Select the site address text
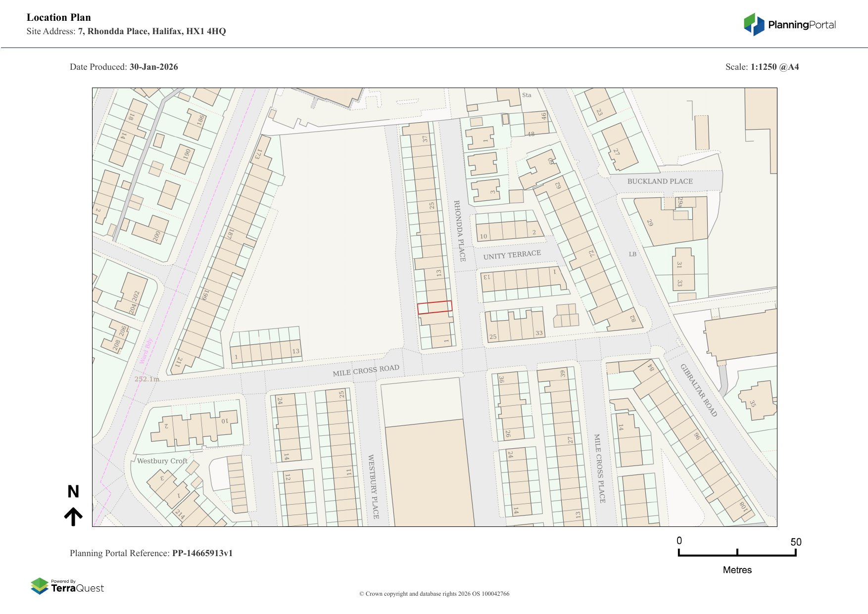This screenshot has height=614, width=868. [151, 31]
